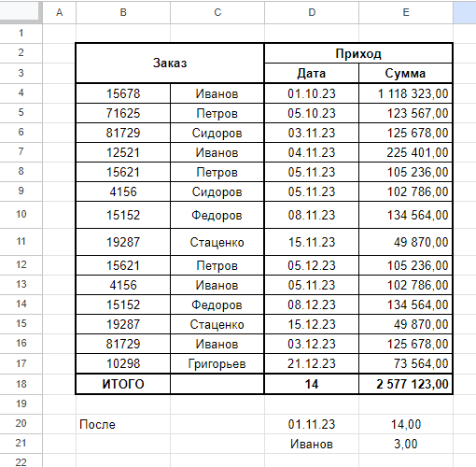Select row 18 header
Screen dimensions: 476x467
pyautogui.click(x=21, y=384)
